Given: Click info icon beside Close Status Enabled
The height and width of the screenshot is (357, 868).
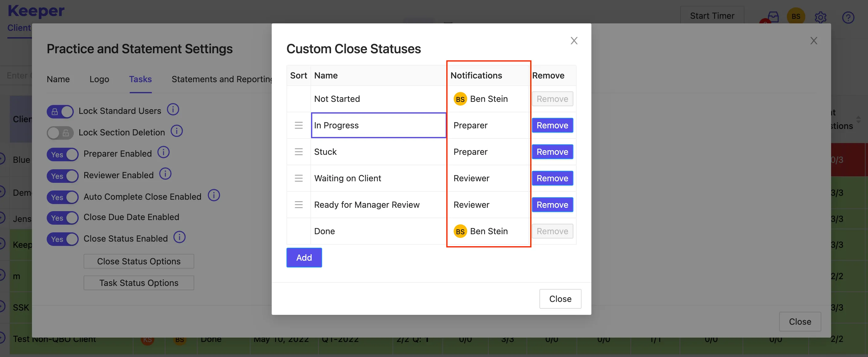Looking at the screenshot, I should coord(179,238).
